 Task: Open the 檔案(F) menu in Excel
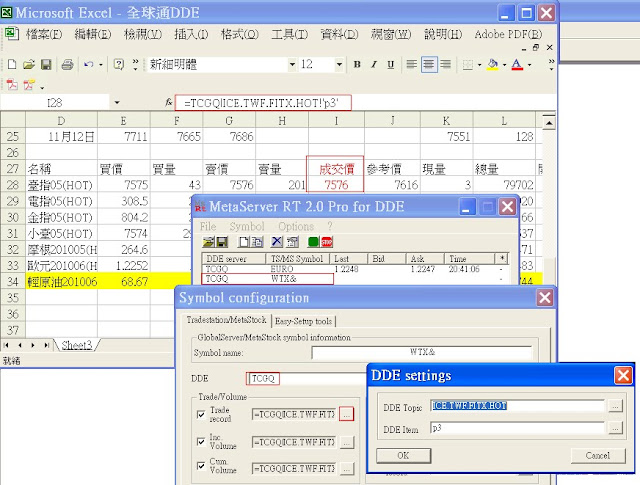coord(44,34)
